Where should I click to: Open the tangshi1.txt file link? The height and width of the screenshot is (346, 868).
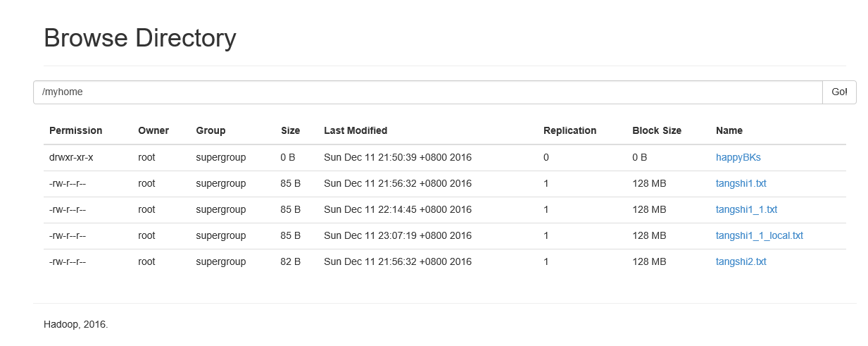[741, 183]
